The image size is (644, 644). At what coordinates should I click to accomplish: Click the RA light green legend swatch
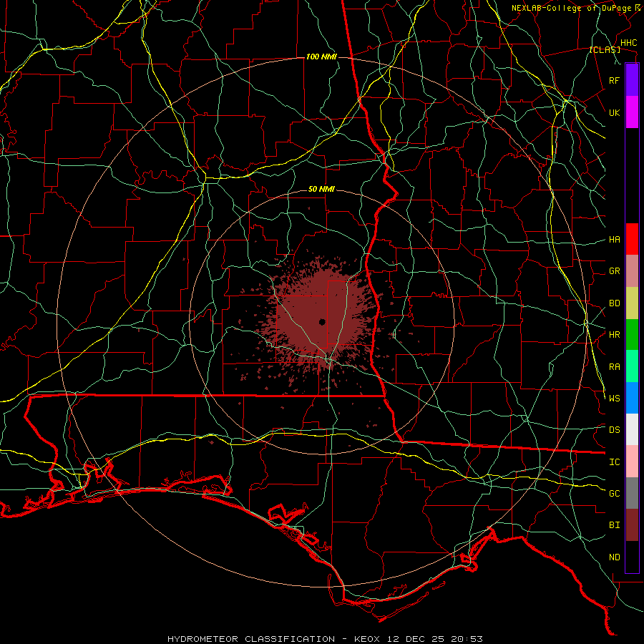(632, 366)
